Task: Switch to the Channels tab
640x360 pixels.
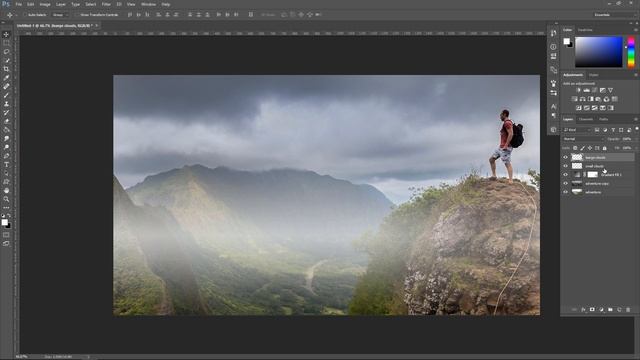Action: [x=586, y=120]
